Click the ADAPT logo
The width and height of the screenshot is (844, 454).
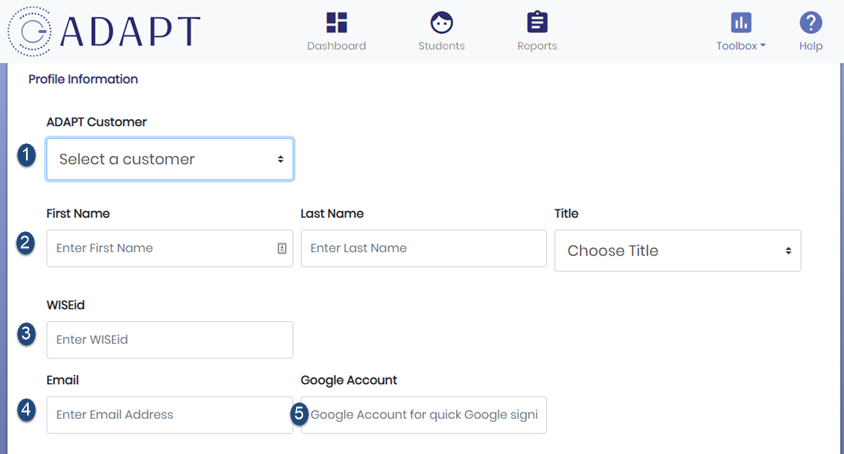click(104, 31)
